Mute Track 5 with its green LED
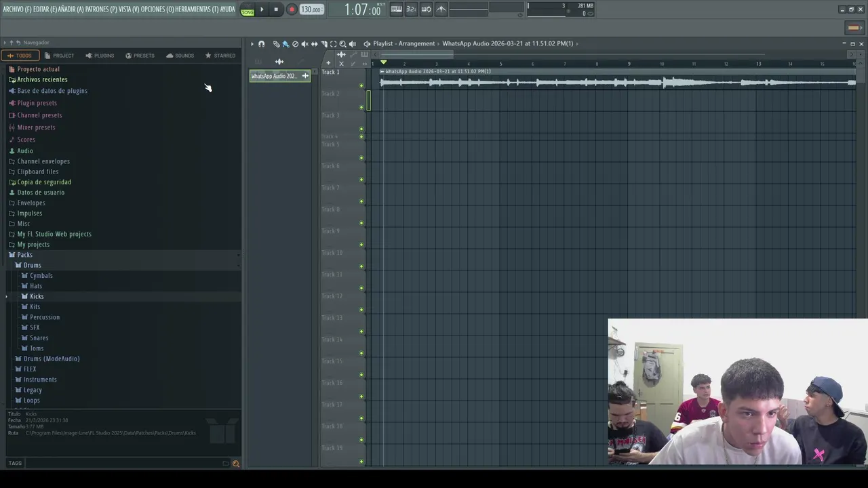Viewport: 868px width, 488px height. (x=361, y=158)
